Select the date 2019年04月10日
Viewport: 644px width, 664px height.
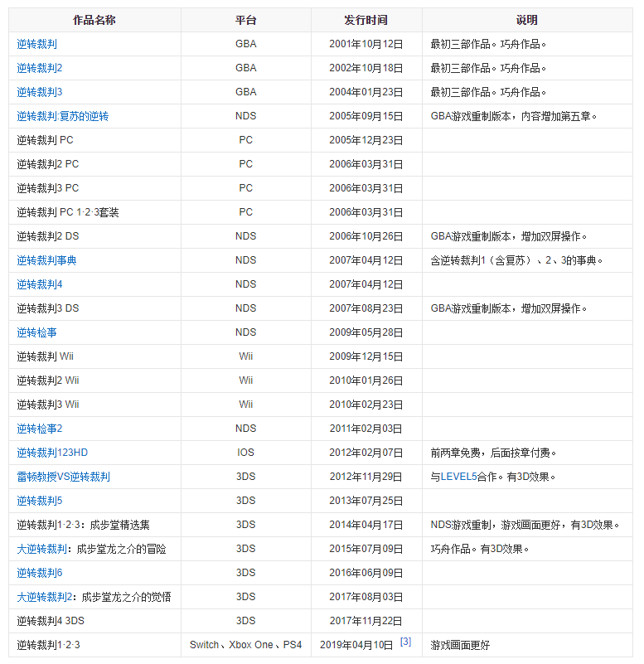356,646
